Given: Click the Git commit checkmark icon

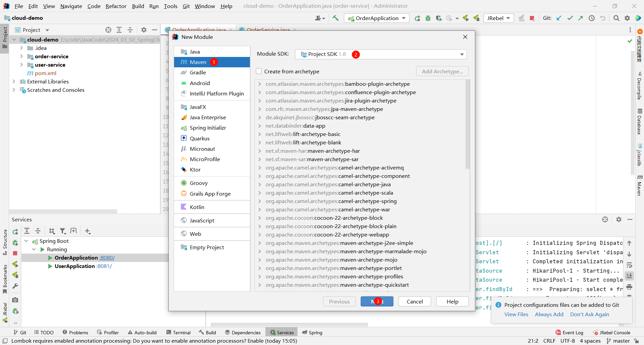Looking at the screenshot, I should [x=570, y=18].
